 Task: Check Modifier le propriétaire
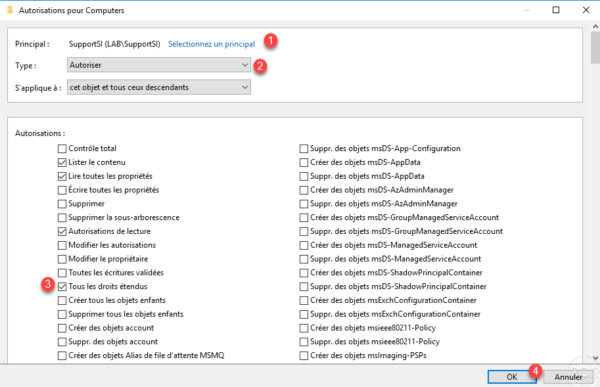pos(62,259)
